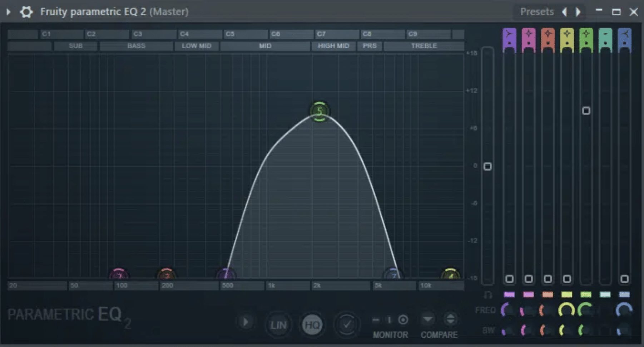Click compare up-down swap arrows
The image size is (644, 347).
click(x=451, y=319)
